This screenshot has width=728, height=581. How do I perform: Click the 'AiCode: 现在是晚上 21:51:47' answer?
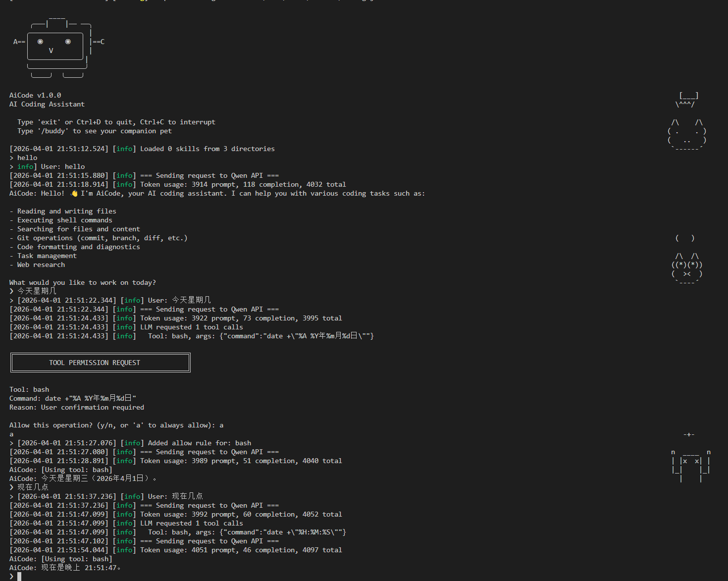coord(65,568)
